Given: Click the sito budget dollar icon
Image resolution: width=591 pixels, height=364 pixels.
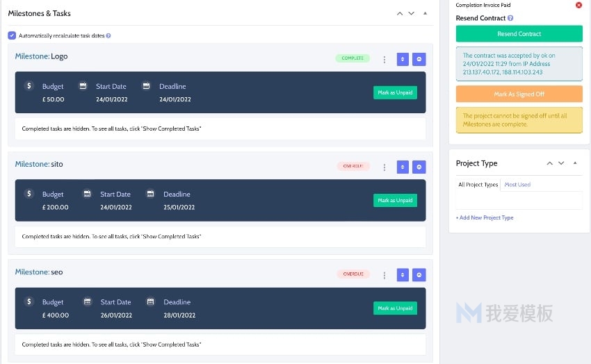Looking at the screenshot, I should point(29,194).
